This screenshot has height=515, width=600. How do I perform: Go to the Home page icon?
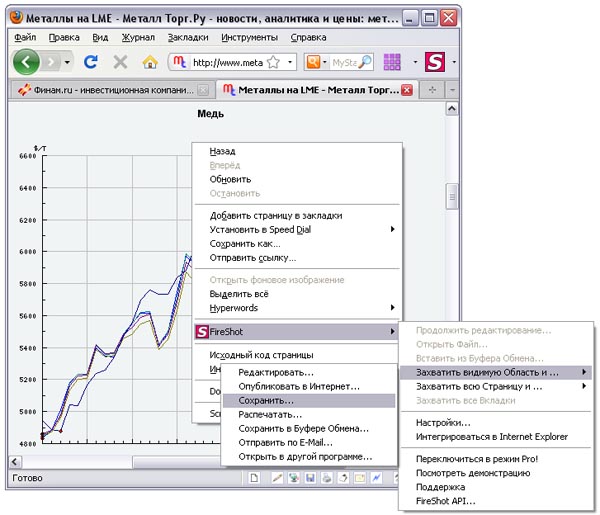pyautogui.click(x=150, y=62)
